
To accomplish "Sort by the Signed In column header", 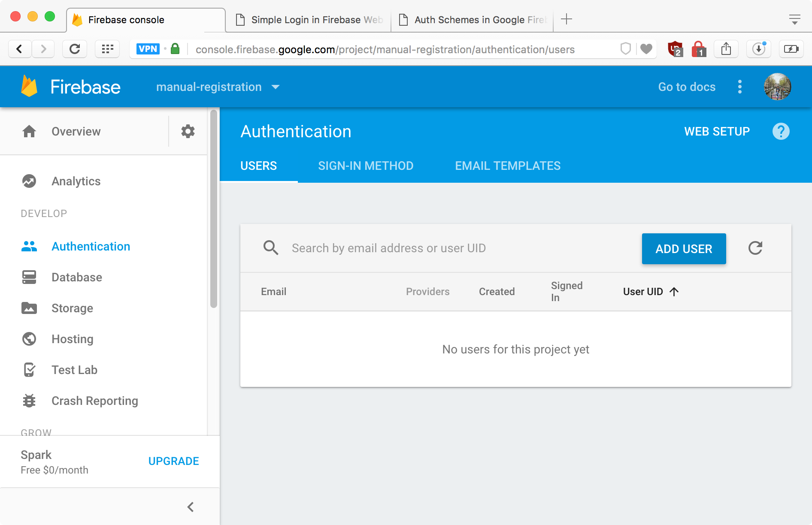I will (x=567, y=292).
